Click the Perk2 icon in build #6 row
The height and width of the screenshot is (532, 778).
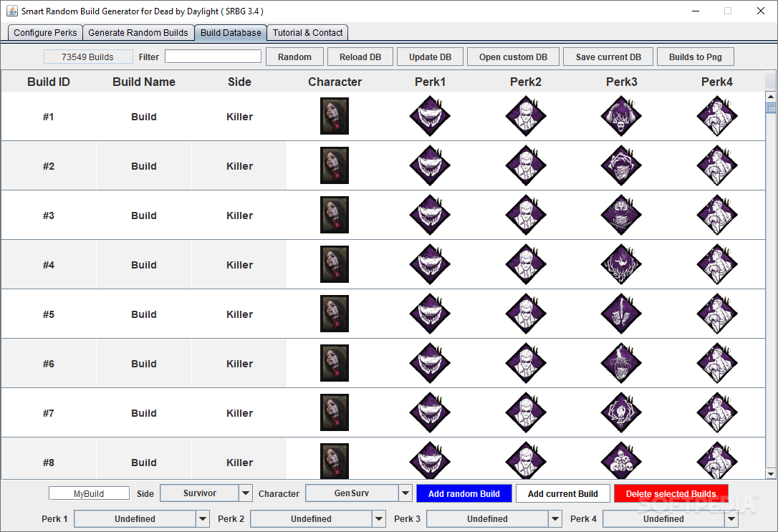click(526, 363)
